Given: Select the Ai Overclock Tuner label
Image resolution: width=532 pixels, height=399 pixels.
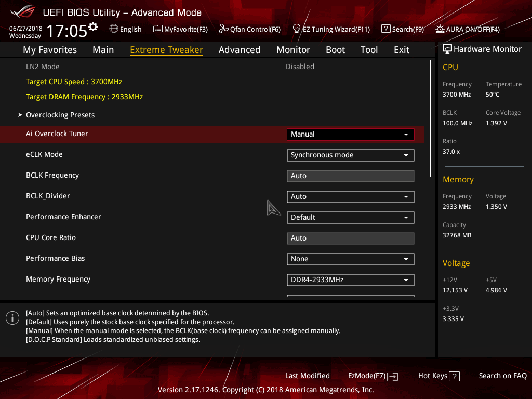Looking at the screenshot, I should pos(57,134).
